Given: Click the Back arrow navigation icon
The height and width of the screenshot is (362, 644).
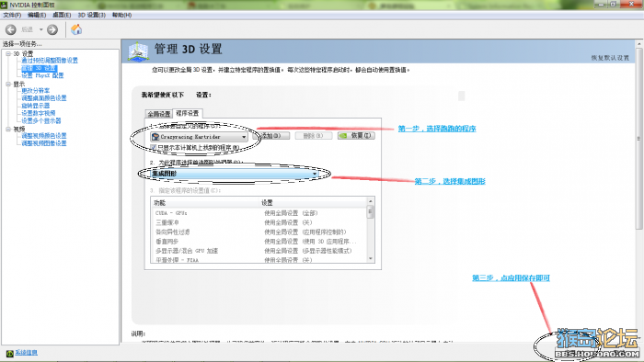Looking at the screenshot, I should pyautogui.click(x=11, y=29).
